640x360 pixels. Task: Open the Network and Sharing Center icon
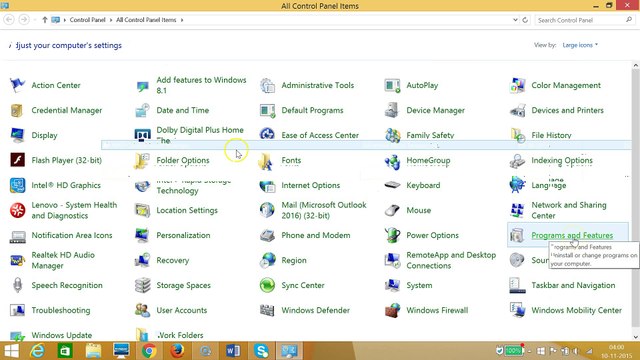click(x=517, y=210)
